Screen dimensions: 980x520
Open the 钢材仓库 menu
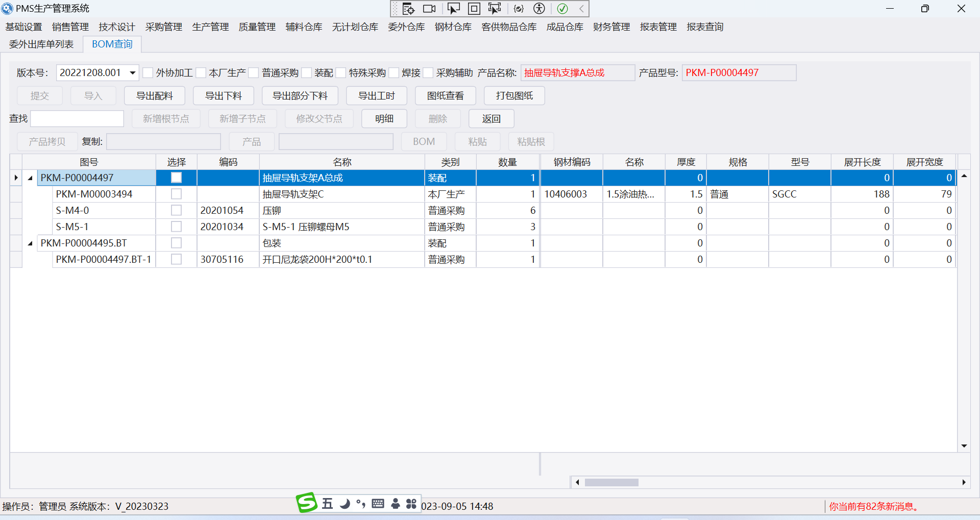point(453,27)
